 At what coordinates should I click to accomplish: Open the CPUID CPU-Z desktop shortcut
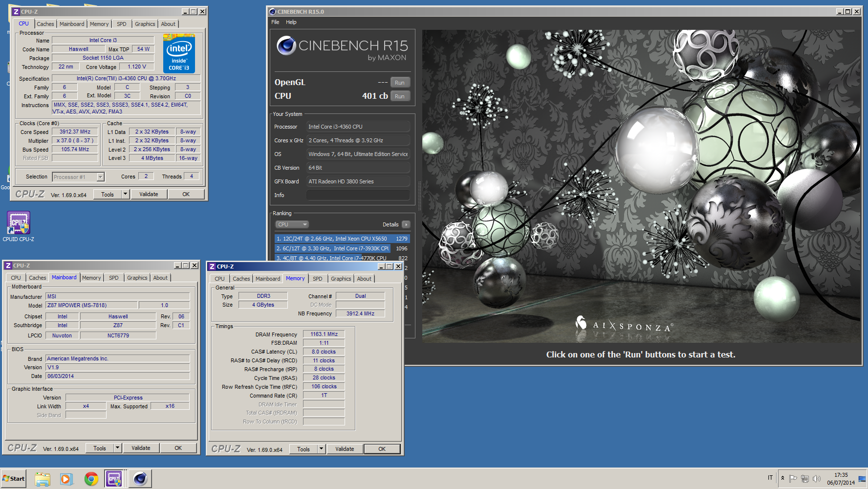click(19, 226)
